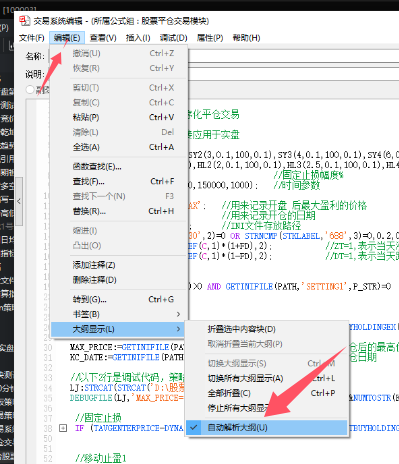Click the //移动止盈1 comment line
This screenshot has height=464, width=399.
(101, 458)
